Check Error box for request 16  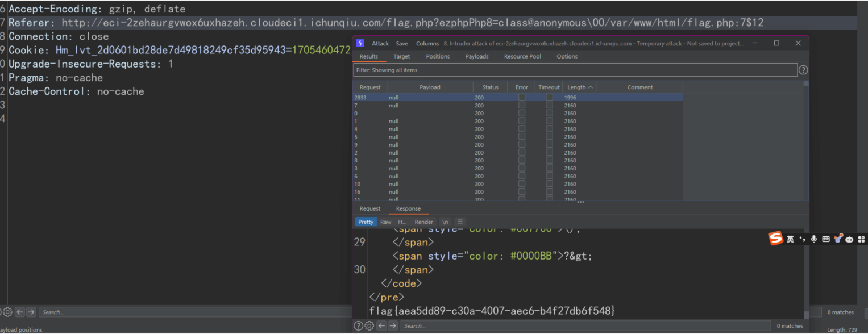point(521,192)
